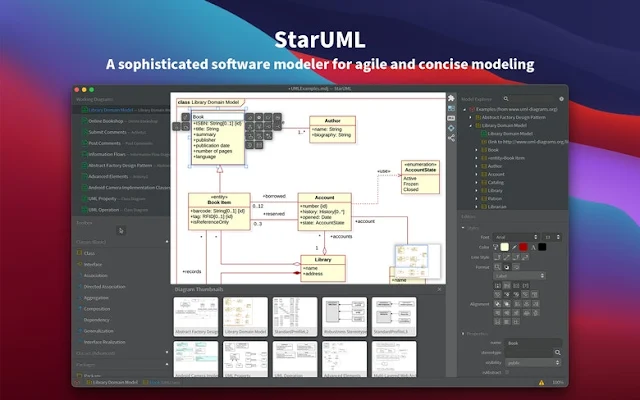Close the Diagram Thumbnails panel

pos(439,289)
